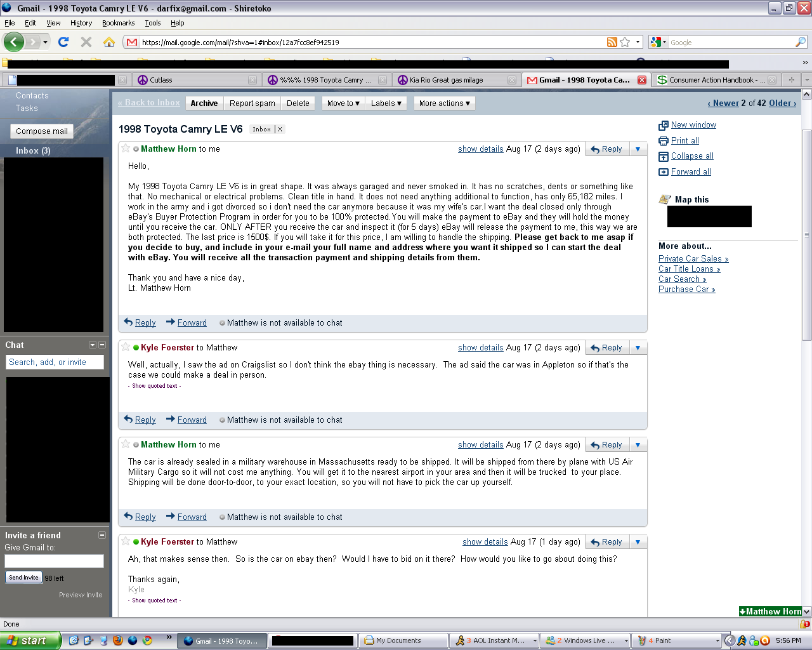Open the File menu

tap(10, 23)
